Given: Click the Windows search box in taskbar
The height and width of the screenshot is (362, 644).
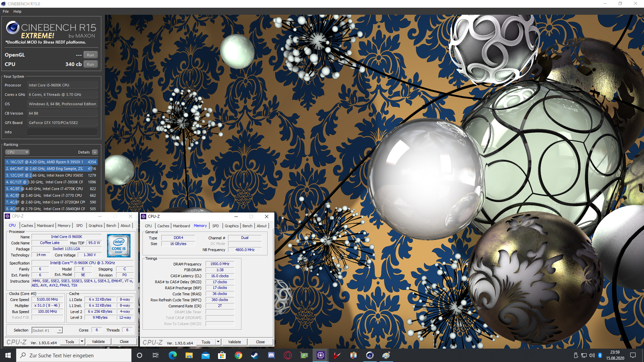Looking at the screenshot, I should 74,355.
